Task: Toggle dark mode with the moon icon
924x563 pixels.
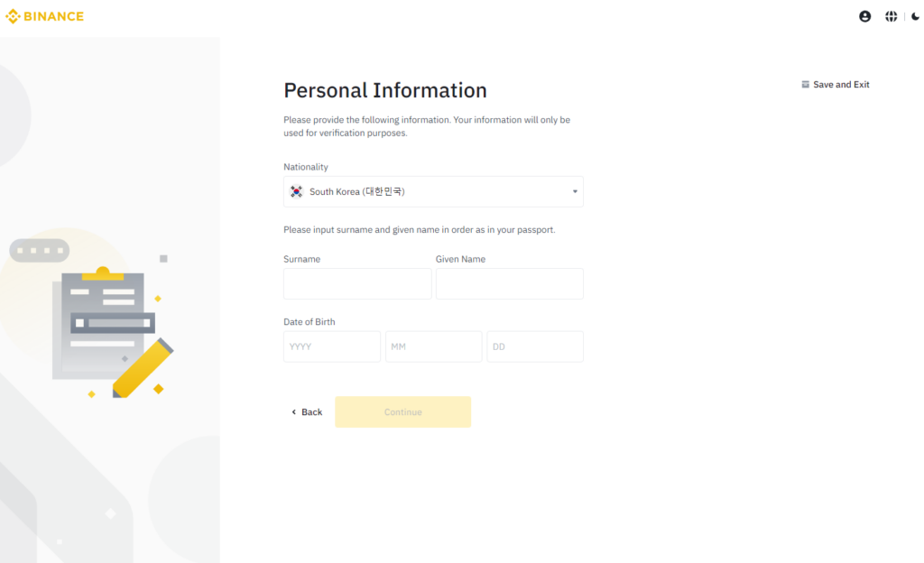Action: [914, 16]
